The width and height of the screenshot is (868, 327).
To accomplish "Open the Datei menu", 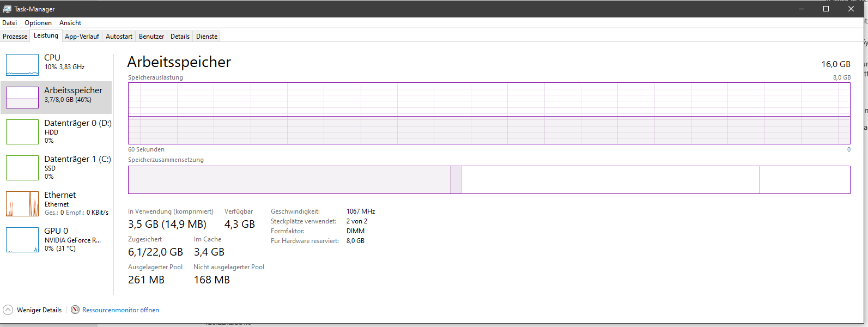I will click(x=9, y=23).
